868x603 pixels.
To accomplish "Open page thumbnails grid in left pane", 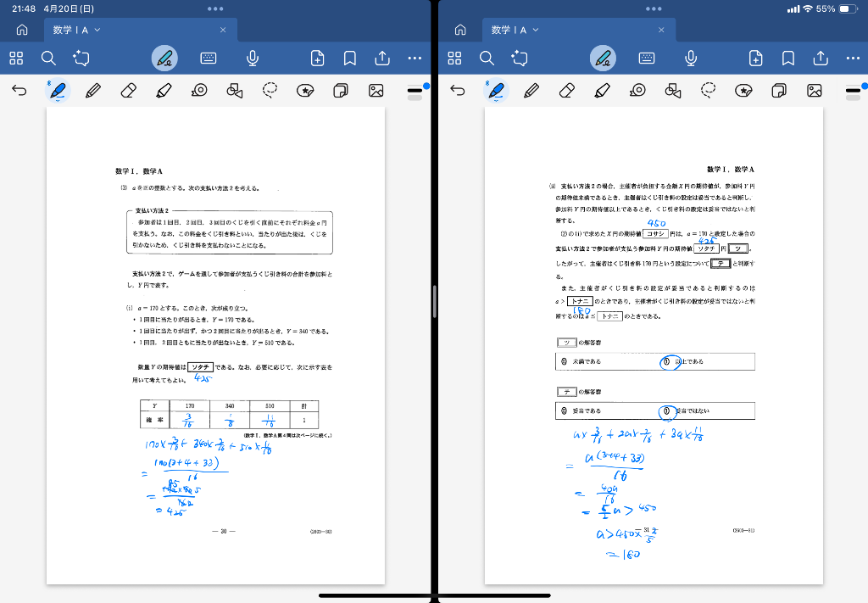I will [x=16, y=58].
